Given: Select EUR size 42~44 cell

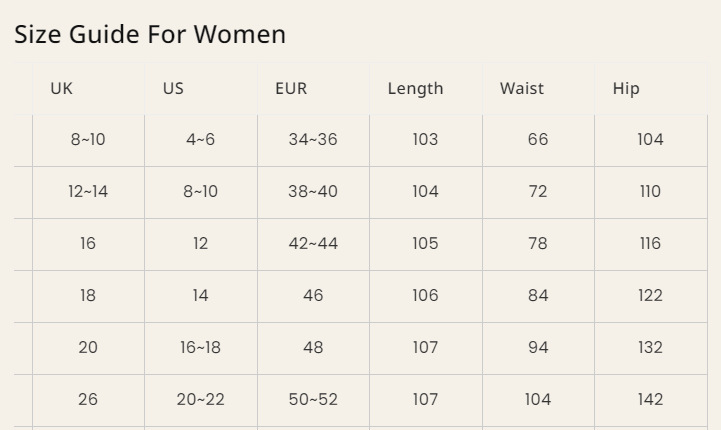Looking at the screenshot, I should click(313, 243).
